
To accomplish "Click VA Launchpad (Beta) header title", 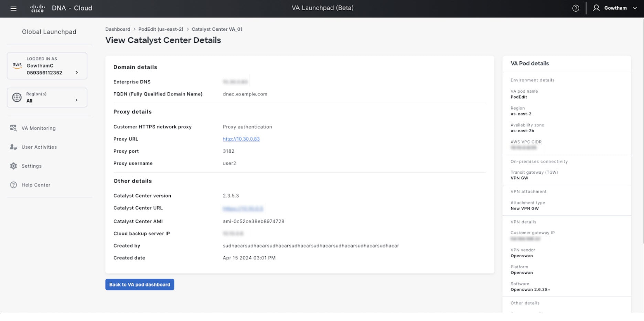I will (323, 8).
